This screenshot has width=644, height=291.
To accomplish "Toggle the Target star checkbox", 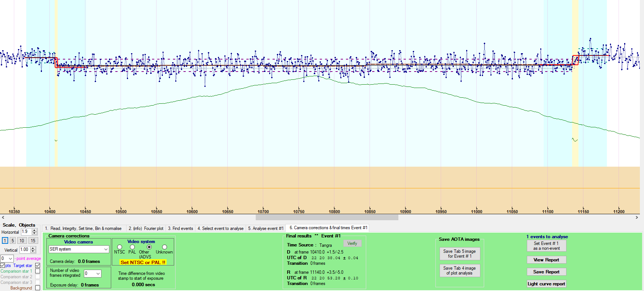I will coord(37,266).
